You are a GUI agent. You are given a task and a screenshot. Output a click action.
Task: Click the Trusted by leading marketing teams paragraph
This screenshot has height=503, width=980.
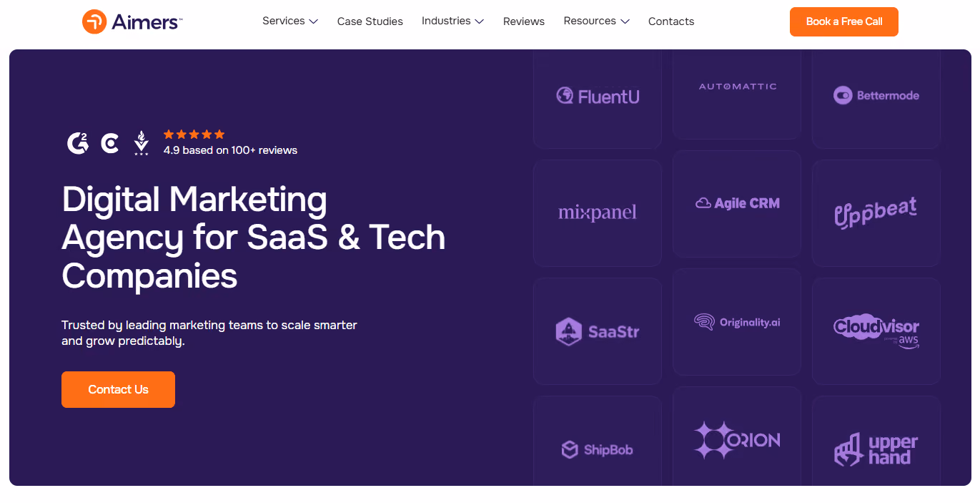point(209,333)
